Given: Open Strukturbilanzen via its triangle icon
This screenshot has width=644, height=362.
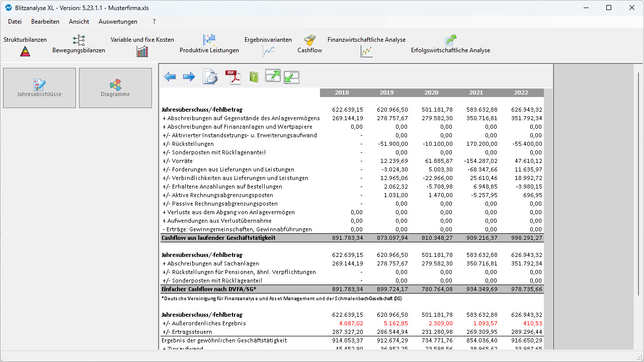Looking at the screenshot, I should (x=25, y=51).
